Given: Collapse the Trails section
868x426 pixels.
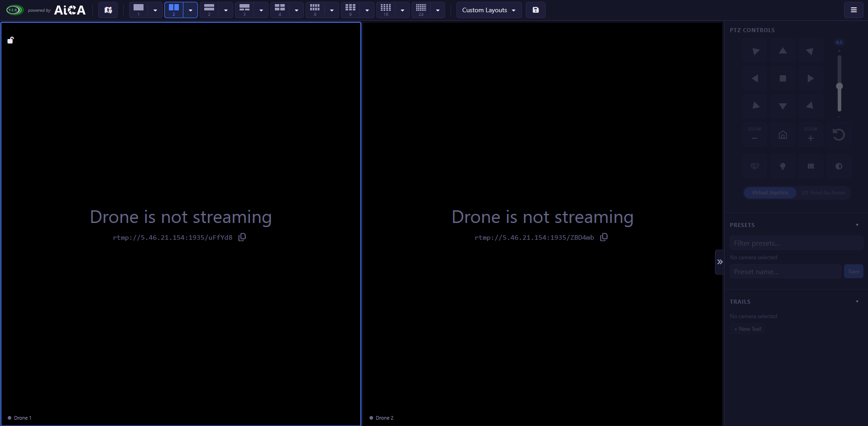Looking at the screenshot, I should click(x=857, y=301).
